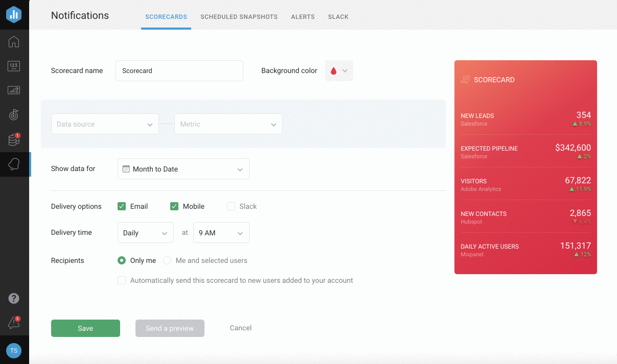Click the 151,317 value in preview
The height and width of the screenshot is (364, 617).
click(x=576, y=246)
